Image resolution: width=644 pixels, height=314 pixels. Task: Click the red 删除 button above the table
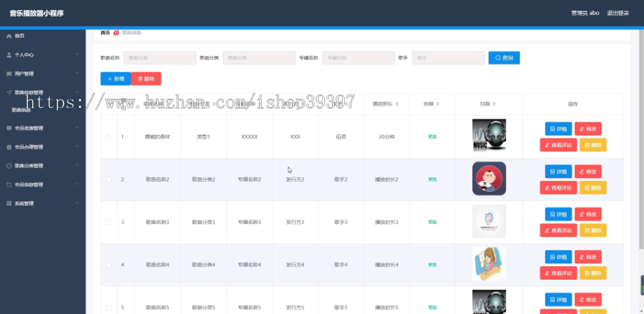click(146, 79)
